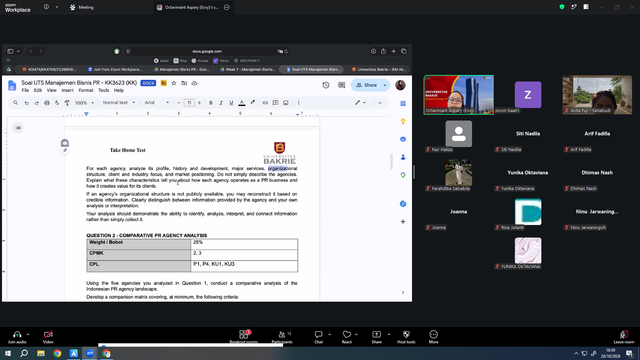Open File Explorer from taskbar

pos(41,353)
